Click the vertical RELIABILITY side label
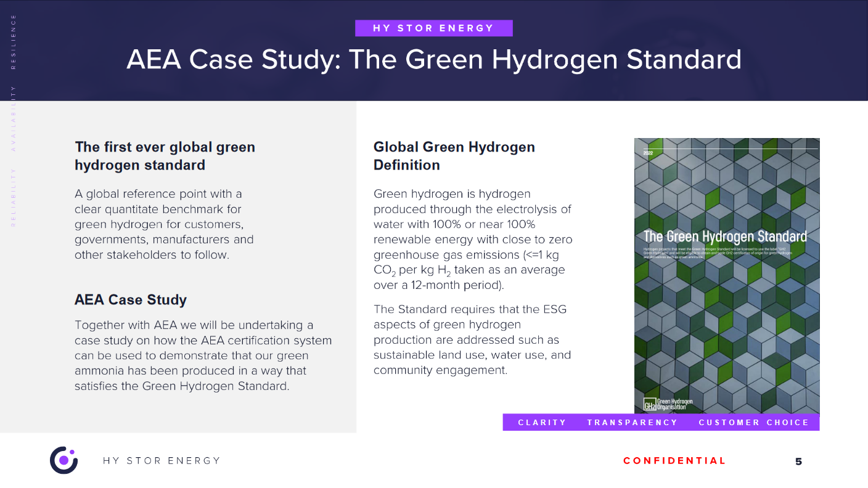Image resolution: width=868 pixels, height=488 pixels. 14,197
